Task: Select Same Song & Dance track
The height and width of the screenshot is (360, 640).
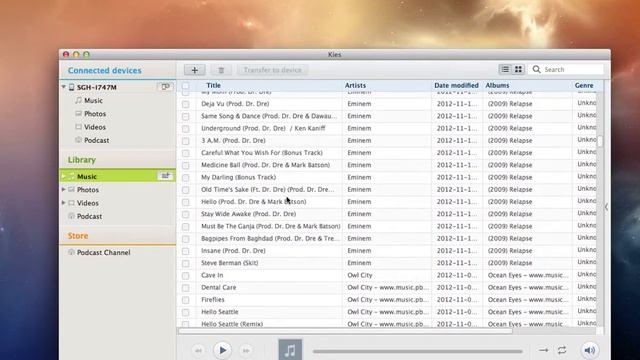Action: point(269,116)
